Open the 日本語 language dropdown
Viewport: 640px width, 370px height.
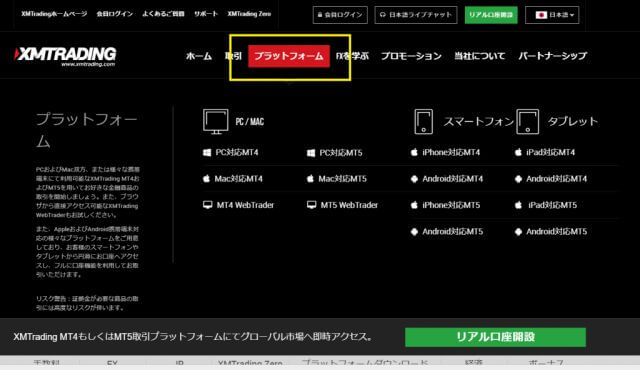point(552,15)
